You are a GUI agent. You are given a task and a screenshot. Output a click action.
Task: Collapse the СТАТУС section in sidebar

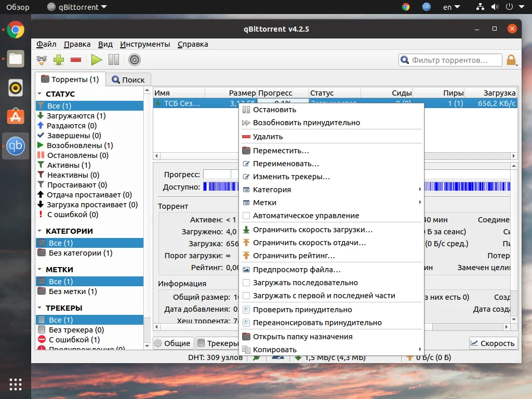click(x=39, y=94)
